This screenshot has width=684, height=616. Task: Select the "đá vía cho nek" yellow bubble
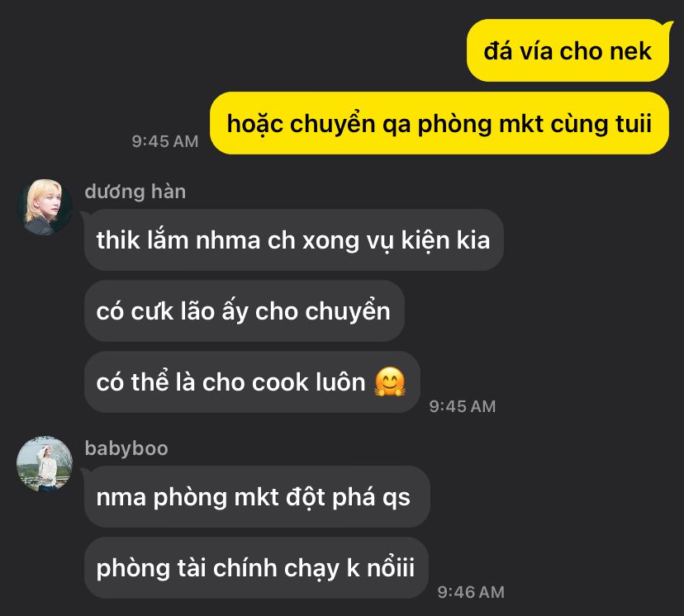click(x=568, y=50)
